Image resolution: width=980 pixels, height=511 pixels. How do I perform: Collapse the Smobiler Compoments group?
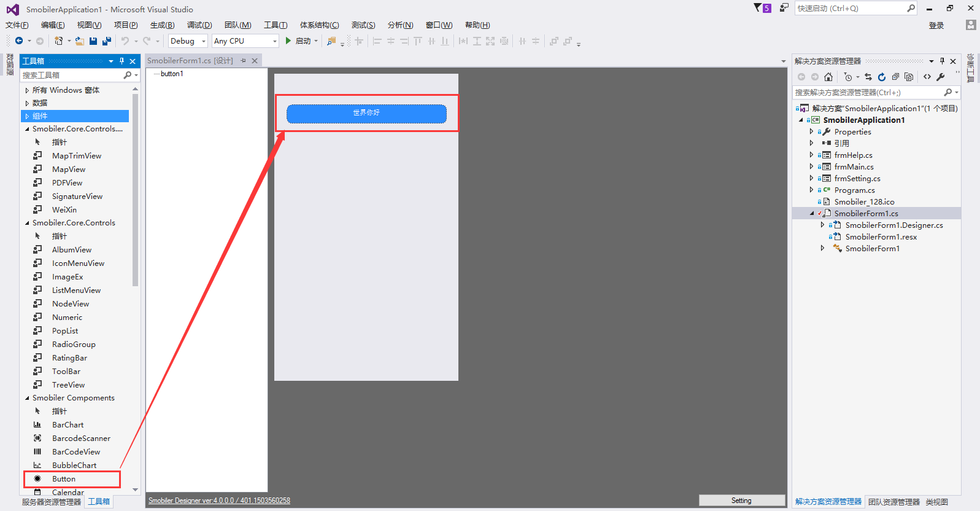pos(27,398)
